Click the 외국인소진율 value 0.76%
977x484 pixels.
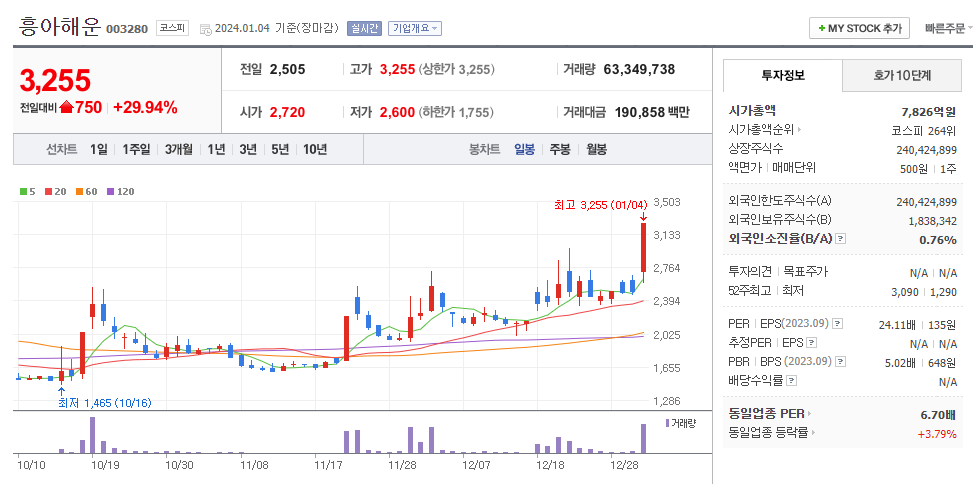(938, 240)
